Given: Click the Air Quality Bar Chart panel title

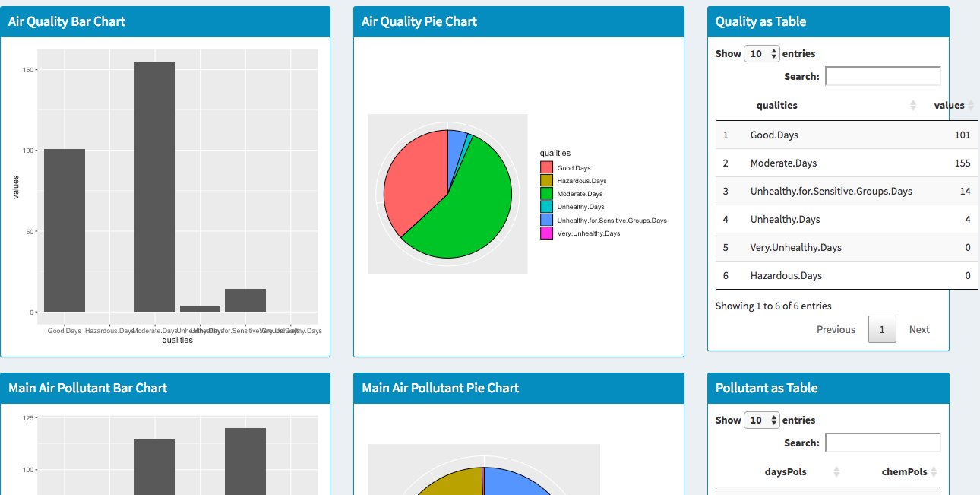Looking at the screenshot, I should (x=67, y=21).
